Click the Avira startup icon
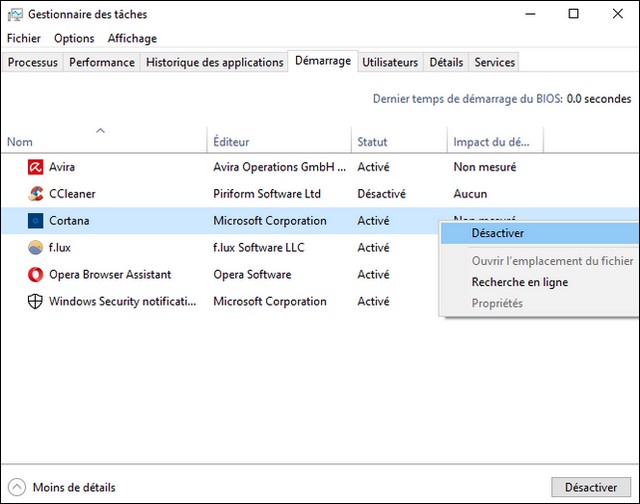640x504 pixels. coord(36,167)
